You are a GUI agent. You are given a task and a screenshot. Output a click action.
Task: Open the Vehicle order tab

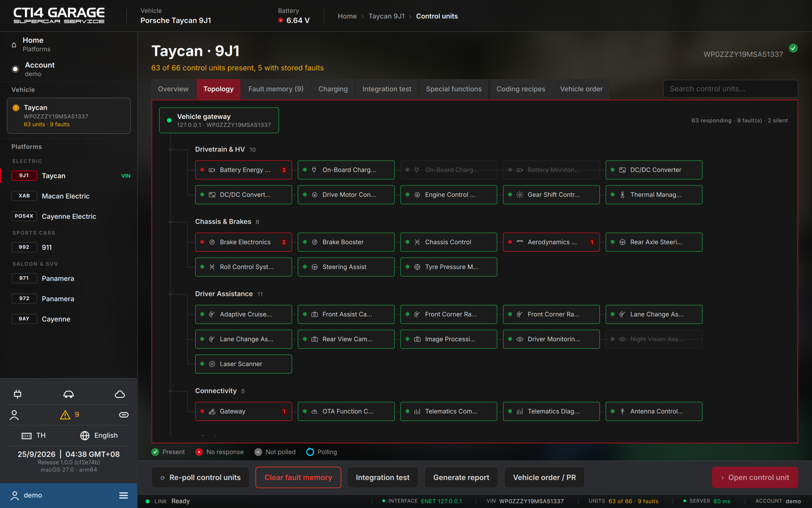[581, 89]
